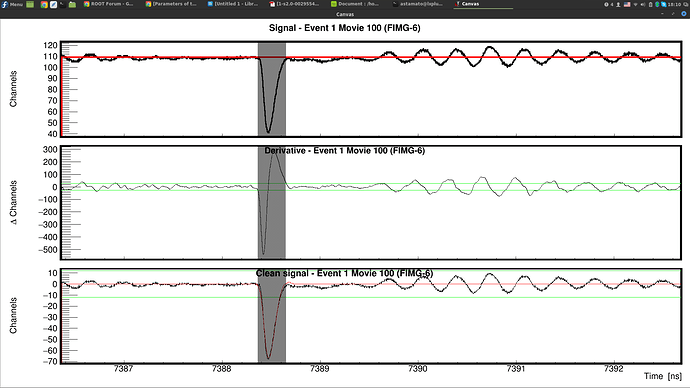Image resolution: width=690 pixels, height=388 pixels.
Task: Click the gray shaded region in Clean signal plot
Action: coord(272,316)
